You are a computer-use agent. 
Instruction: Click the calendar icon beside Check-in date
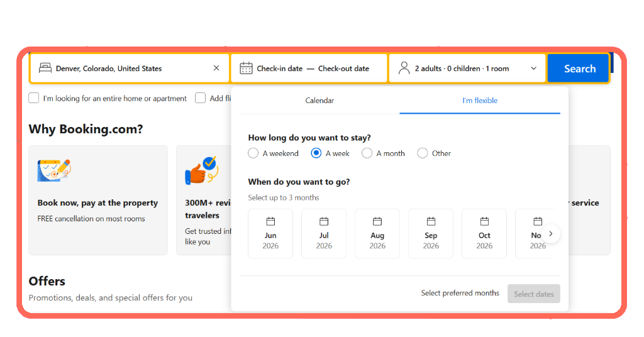[x=246, y=68]
